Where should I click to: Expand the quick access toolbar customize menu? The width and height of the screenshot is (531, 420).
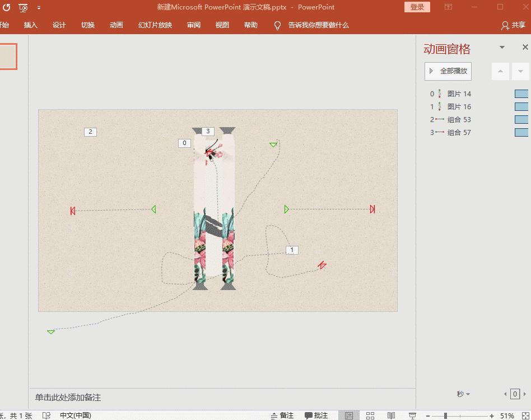(39, 7)
